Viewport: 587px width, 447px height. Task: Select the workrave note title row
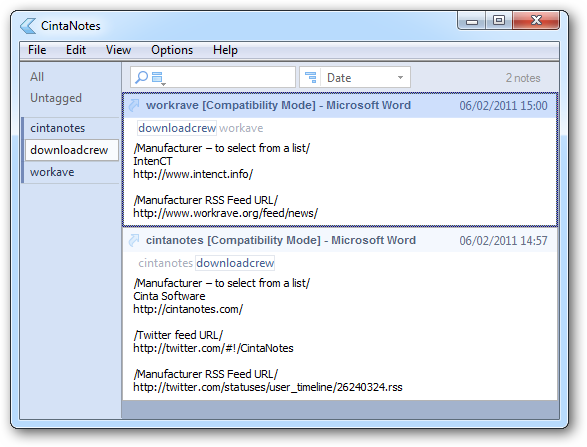point(340,106)
